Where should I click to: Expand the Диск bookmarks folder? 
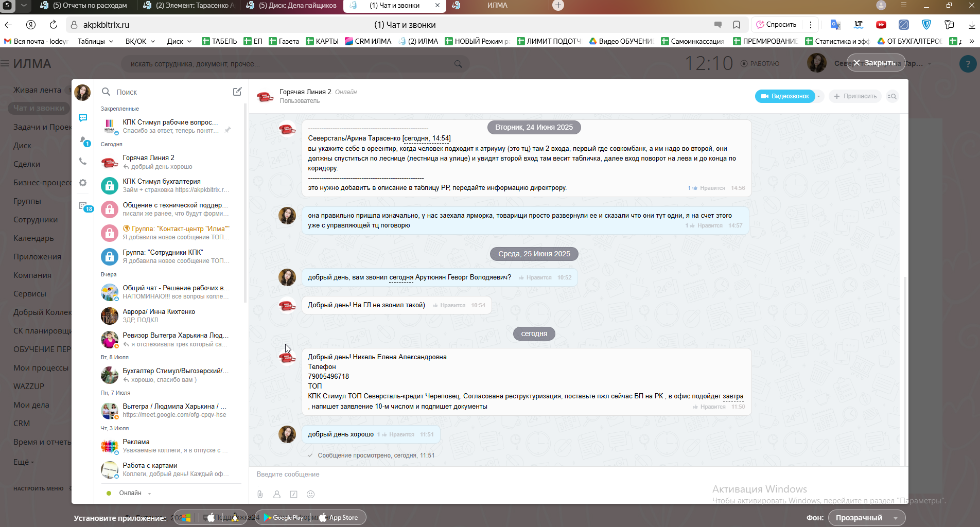tap(179, 41)
